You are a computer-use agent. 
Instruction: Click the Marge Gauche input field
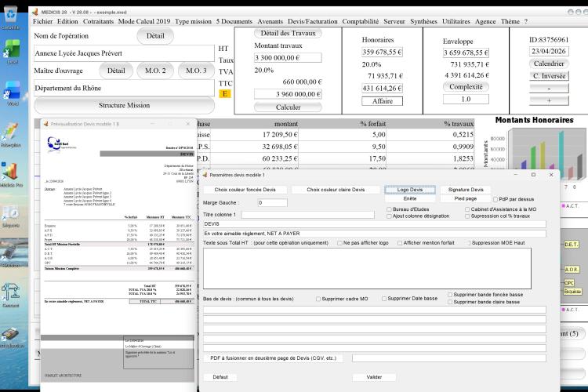tap(273, 202)
